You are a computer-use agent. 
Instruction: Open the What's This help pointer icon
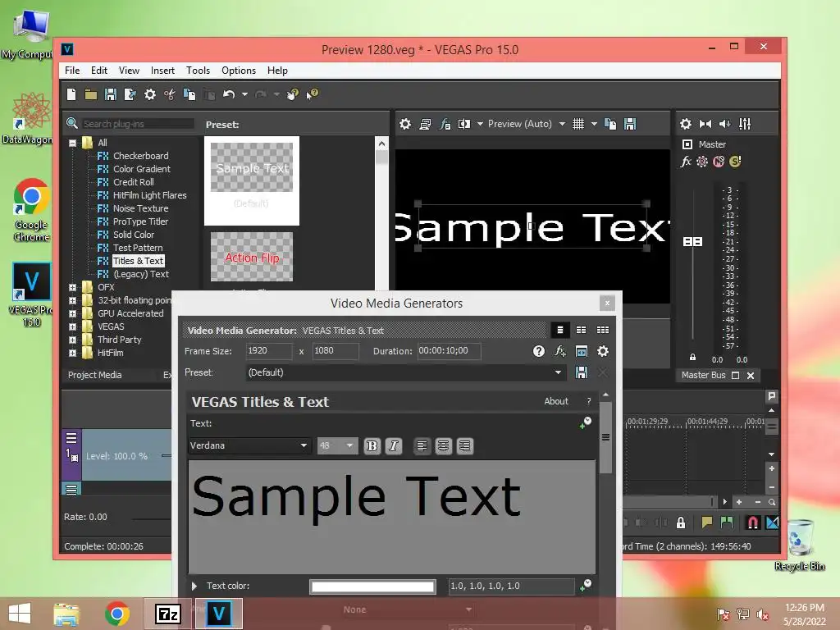point(313,94)
